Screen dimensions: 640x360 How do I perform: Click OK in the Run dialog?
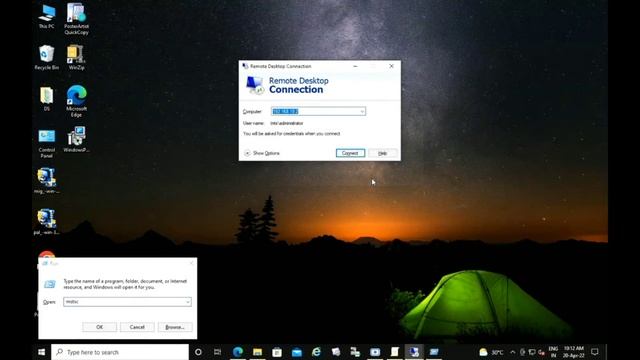[x=100, y=327]
